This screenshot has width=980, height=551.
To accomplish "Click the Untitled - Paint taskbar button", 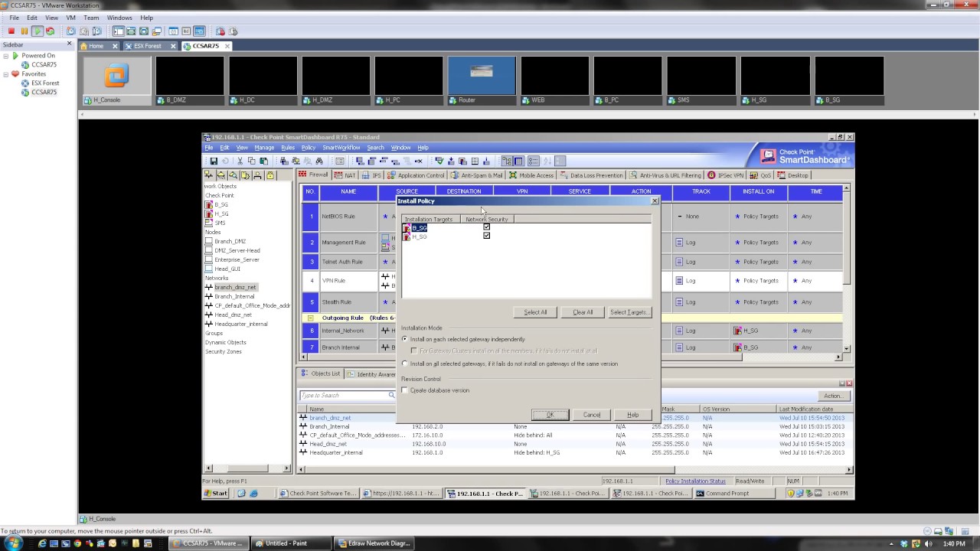I will pyautogui.click(x=291, y=543).
